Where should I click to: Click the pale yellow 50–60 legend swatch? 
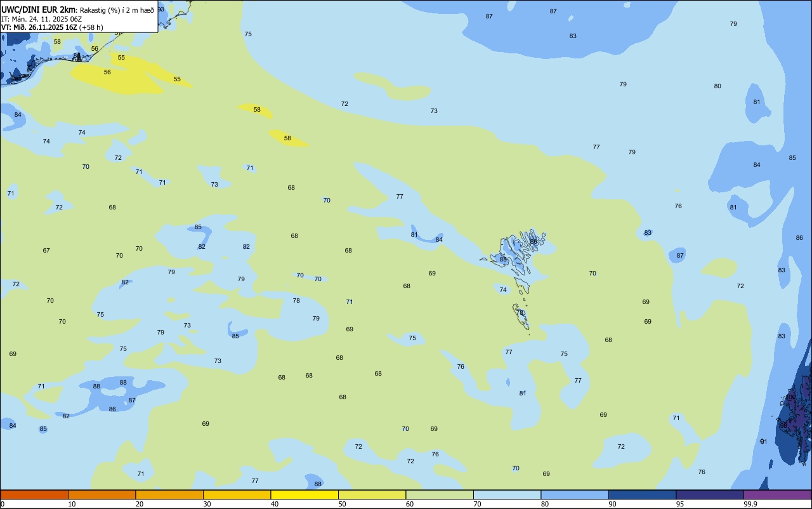[x=372, y=494]
